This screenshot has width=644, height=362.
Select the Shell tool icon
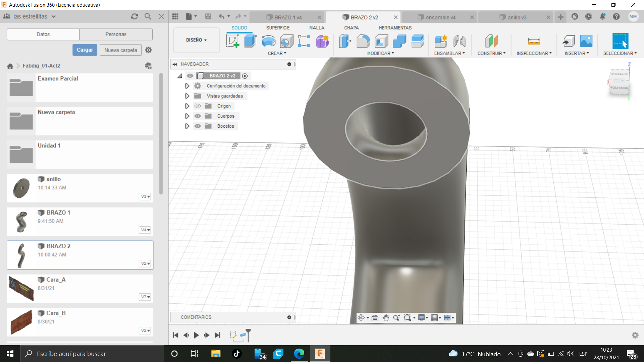coord(381,41)
